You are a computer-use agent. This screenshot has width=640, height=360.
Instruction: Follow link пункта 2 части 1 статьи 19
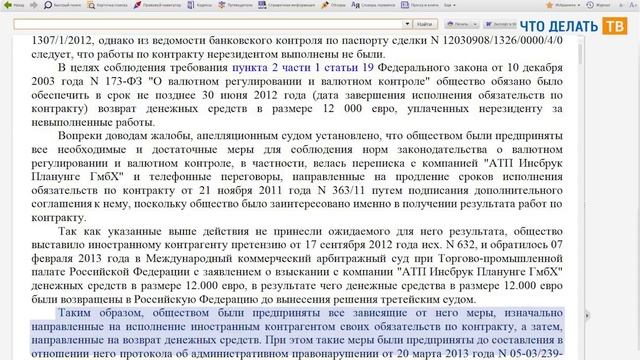[303, 67]
